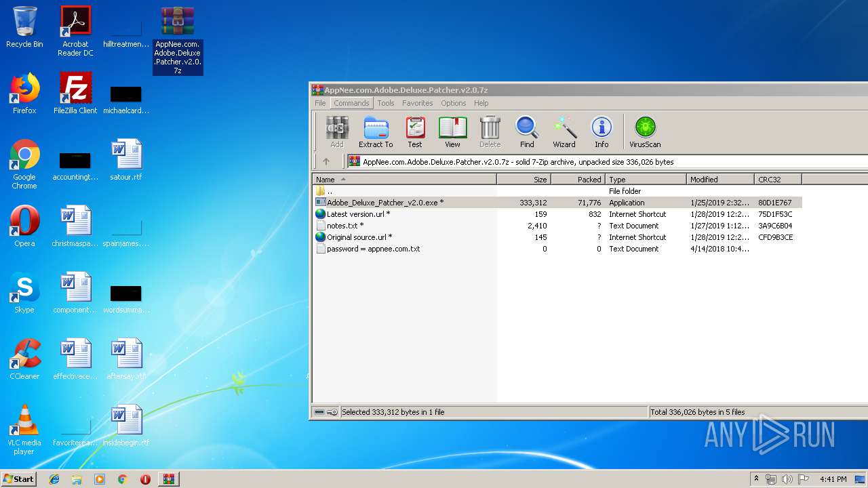Sort by CRC32 column header

point(778,180)
